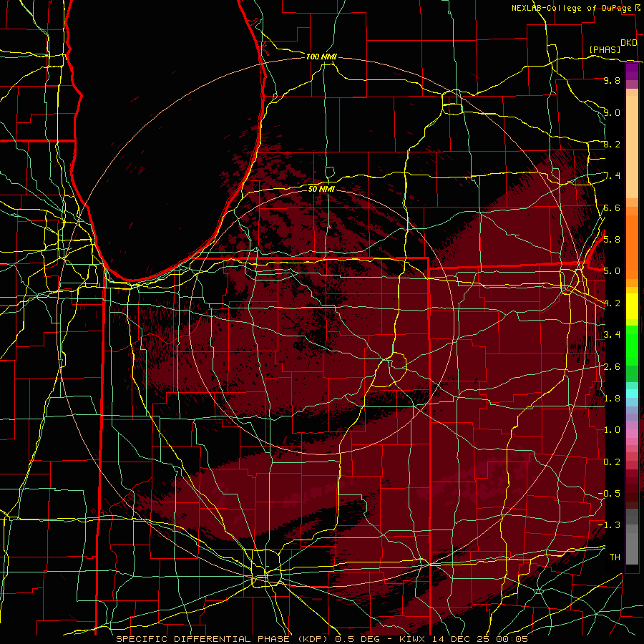Click the 3.4 value on the color scale

click(612, 335)
